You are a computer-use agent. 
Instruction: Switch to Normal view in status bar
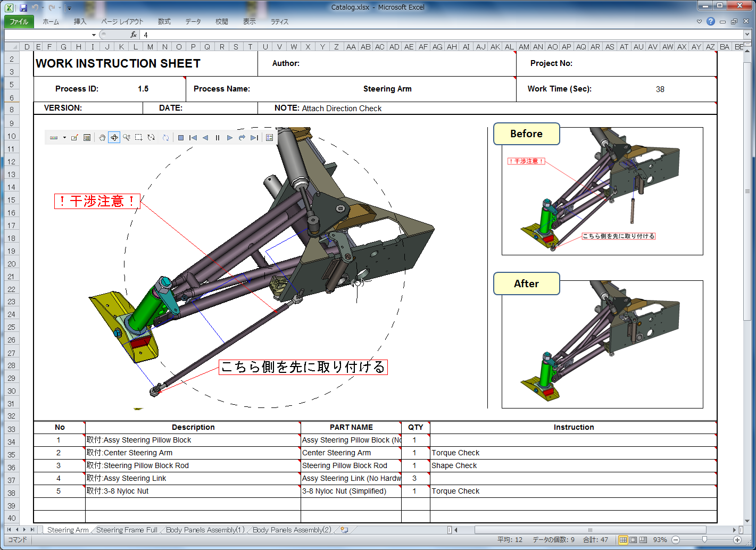point(623,540)
